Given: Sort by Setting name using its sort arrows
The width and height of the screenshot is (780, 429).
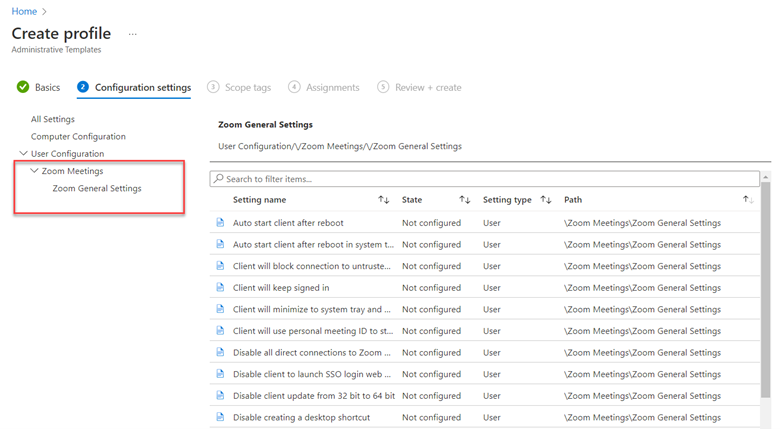Looking at the screenshot, I should [384, 200].
